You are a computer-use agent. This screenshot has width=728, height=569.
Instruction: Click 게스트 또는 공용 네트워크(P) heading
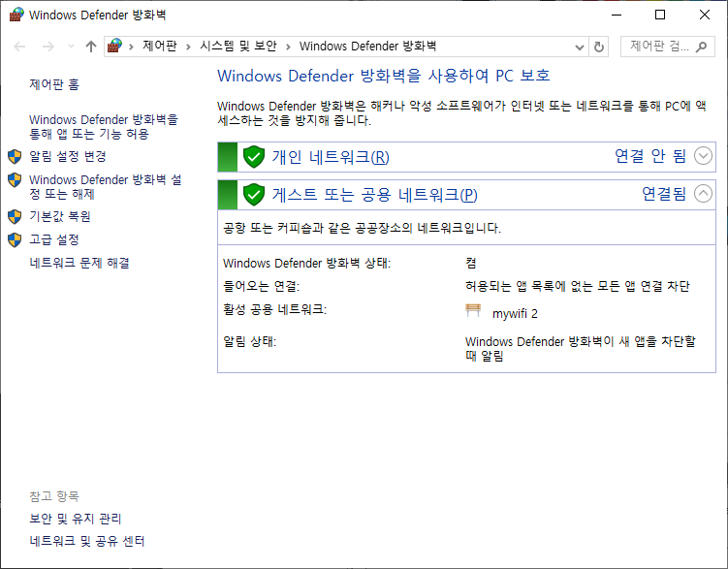375,195
